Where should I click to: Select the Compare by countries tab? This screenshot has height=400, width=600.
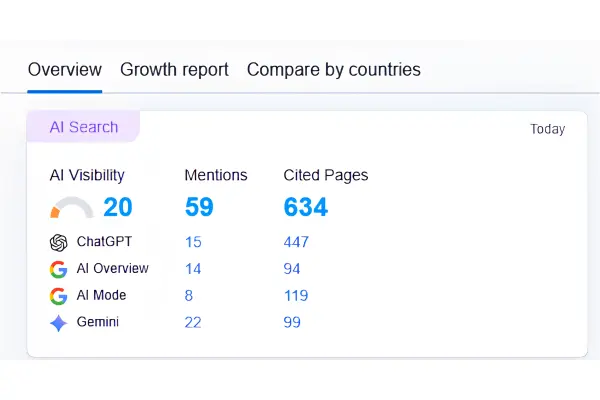point(333,70)
